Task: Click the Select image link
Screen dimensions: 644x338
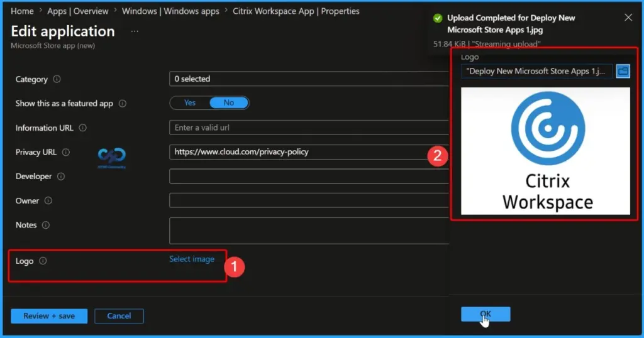Action: click(x=192, y=259)
